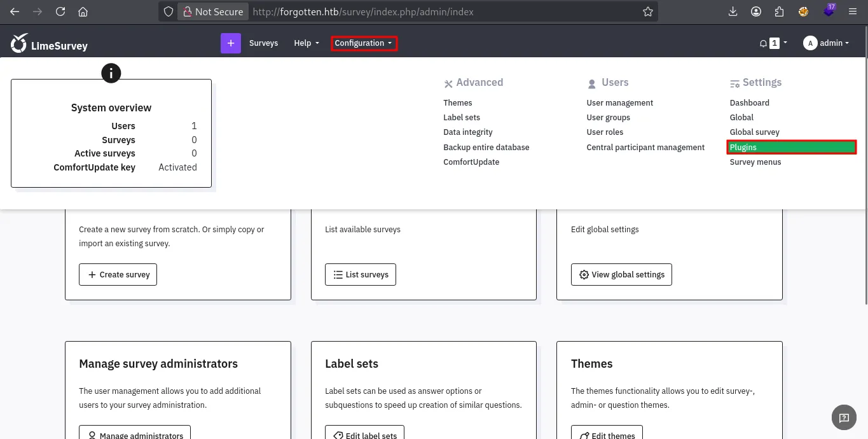Open the chat help icon at bottom right

tap(844, 418)
